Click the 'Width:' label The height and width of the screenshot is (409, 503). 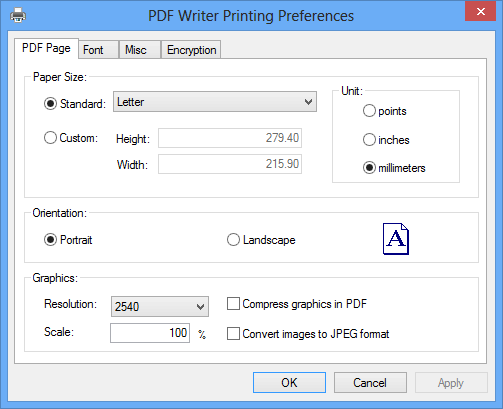click(132, 165)
